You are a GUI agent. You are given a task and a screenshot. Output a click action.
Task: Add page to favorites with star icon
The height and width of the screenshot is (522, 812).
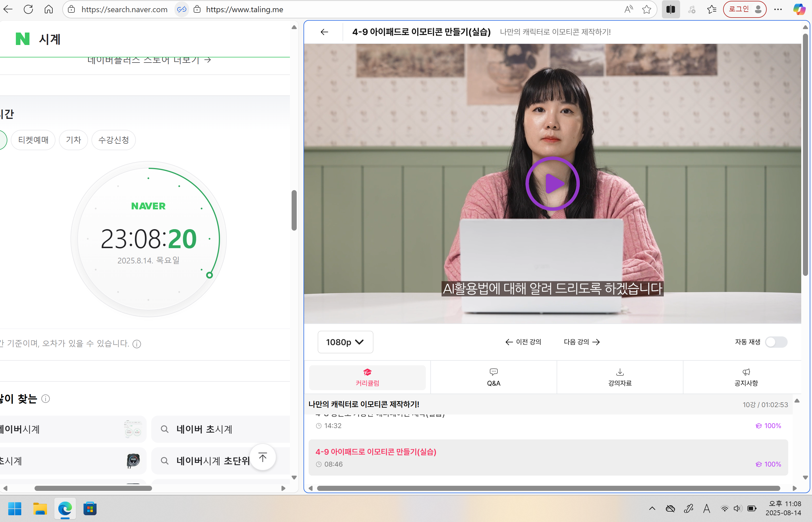click(646, 10)
